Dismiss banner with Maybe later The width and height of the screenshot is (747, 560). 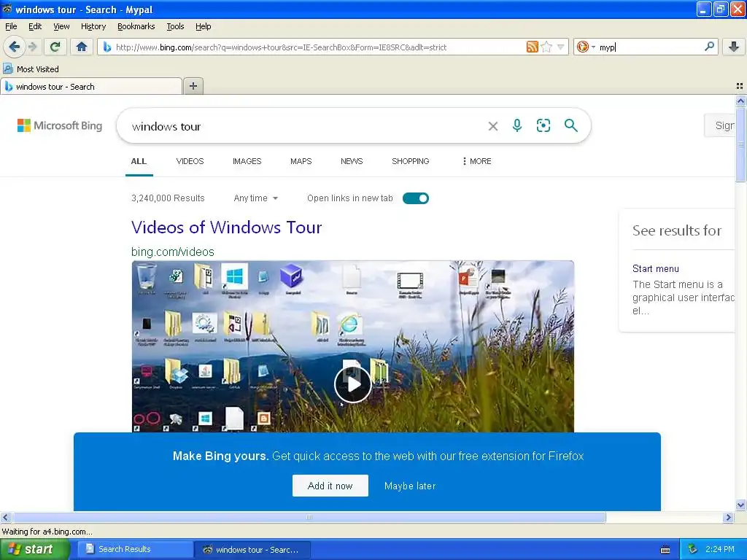[410, 486]
